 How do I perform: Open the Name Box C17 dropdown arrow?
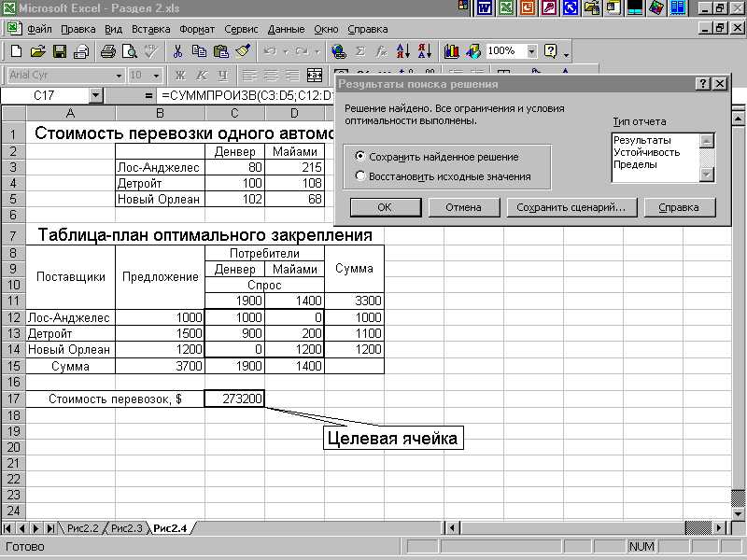tap(96, 96)
